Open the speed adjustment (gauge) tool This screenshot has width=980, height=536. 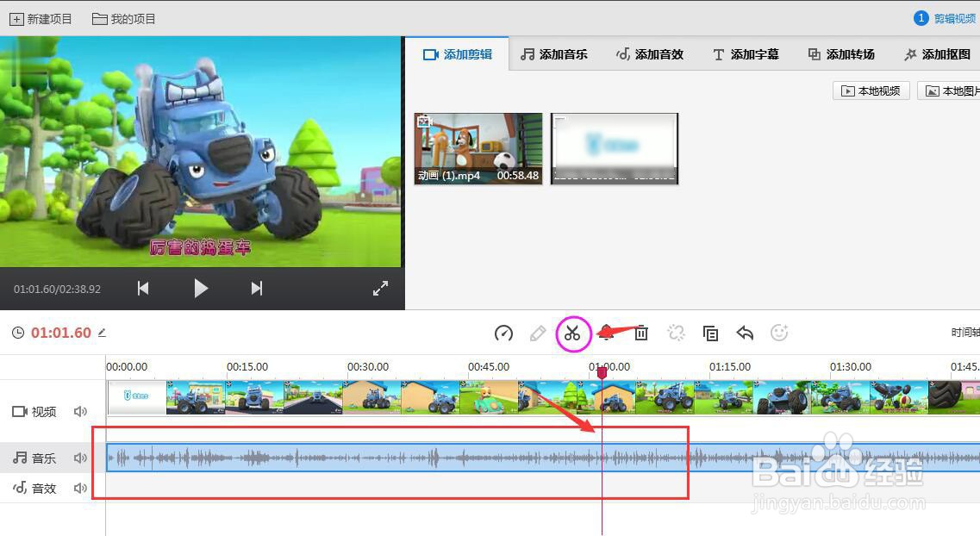coord(503,333)
